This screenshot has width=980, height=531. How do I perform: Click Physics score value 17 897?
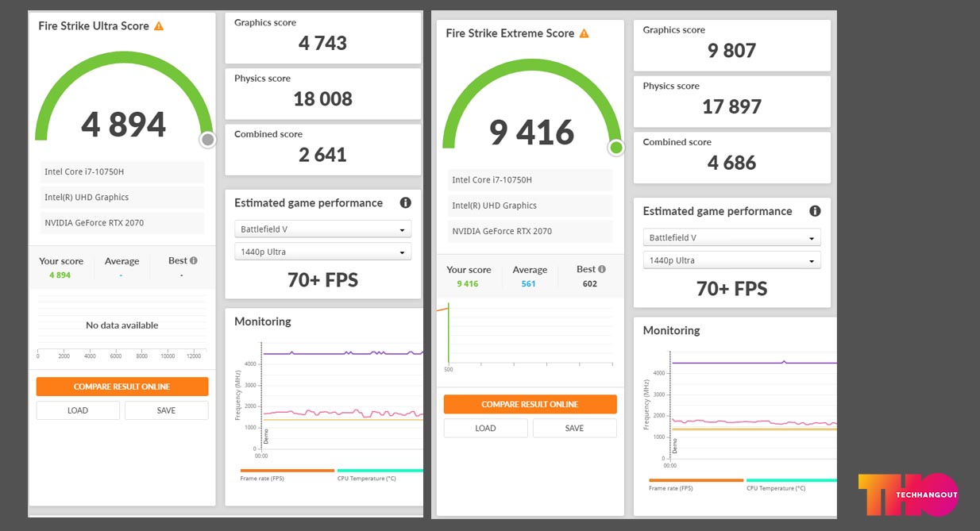point(731,106)
